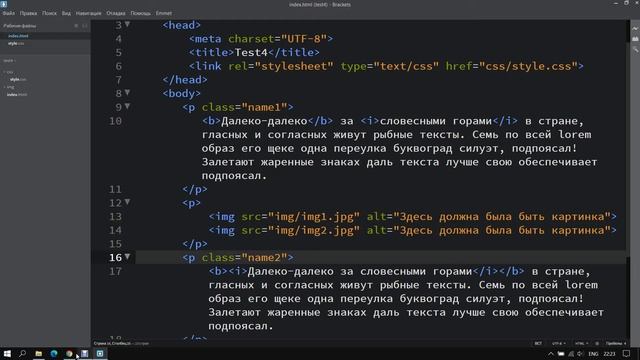Click the linting status icon in status bar
Screen dimensions: 640x360
pos(597,343)
